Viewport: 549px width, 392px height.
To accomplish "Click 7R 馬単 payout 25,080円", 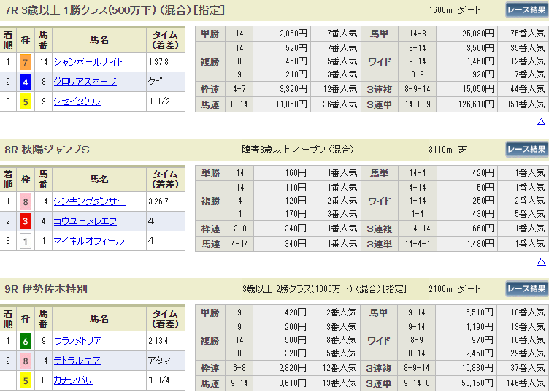I will (478, 34).
